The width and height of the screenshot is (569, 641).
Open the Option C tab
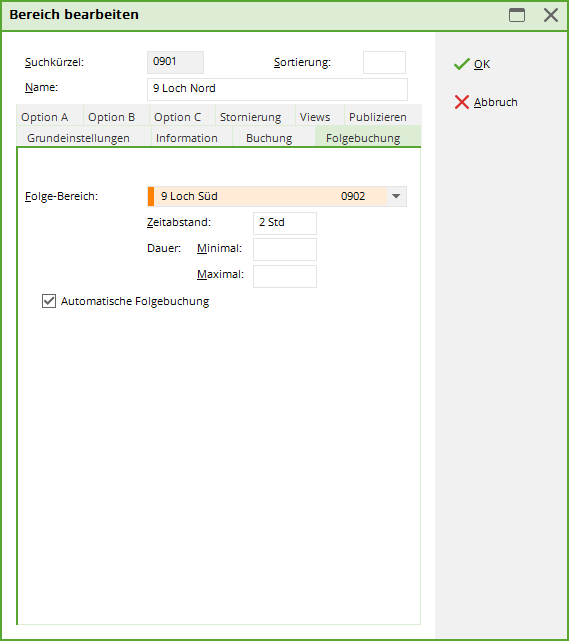(177, 117)
